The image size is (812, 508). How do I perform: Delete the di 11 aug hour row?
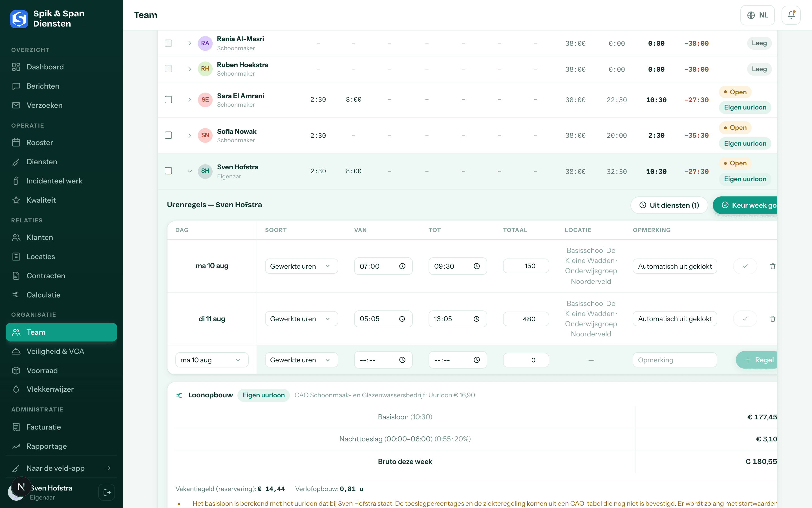click(773, 319)
